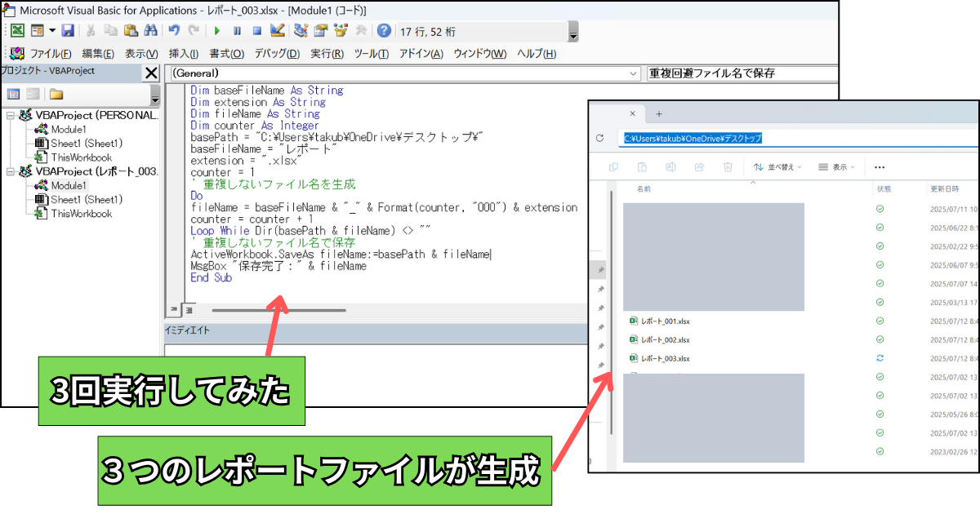Click the Paste clipboard icon in the VBA toolbar

[131, 31]
